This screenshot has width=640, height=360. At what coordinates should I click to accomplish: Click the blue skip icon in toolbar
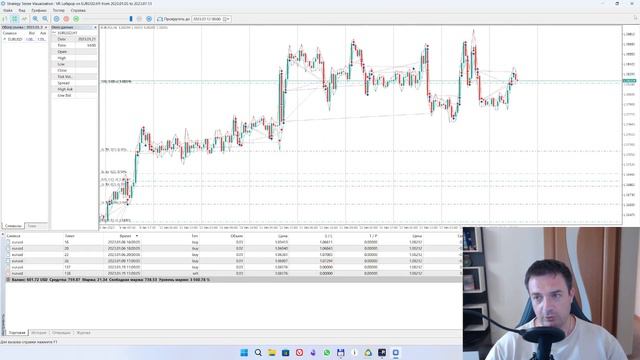149,19
